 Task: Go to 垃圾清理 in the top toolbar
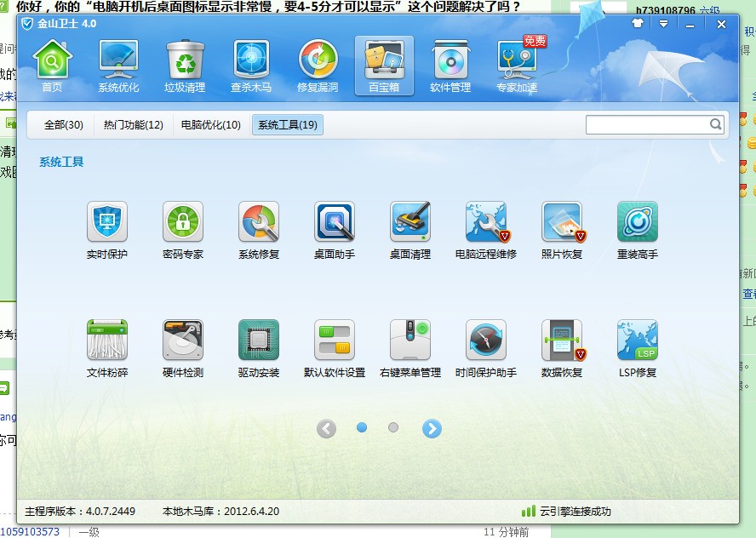tap(185, 66)
